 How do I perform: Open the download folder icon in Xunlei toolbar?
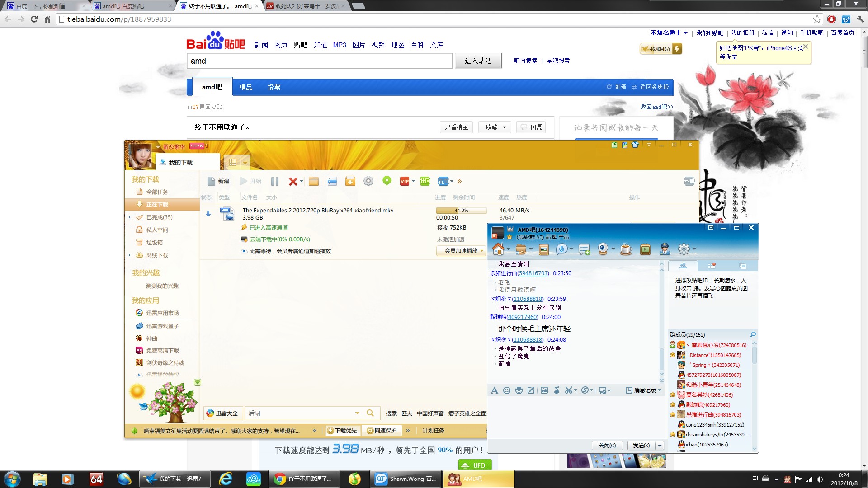(314, 181)
